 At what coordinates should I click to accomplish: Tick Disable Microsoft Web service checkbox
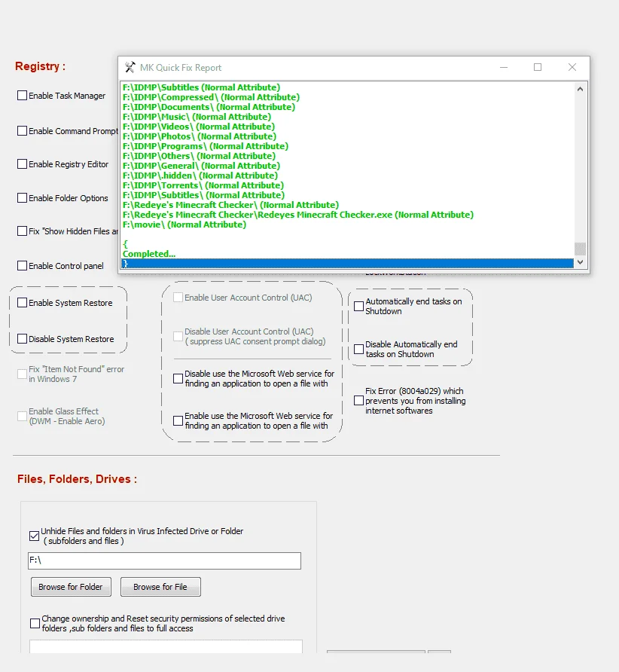coord(178,378)
